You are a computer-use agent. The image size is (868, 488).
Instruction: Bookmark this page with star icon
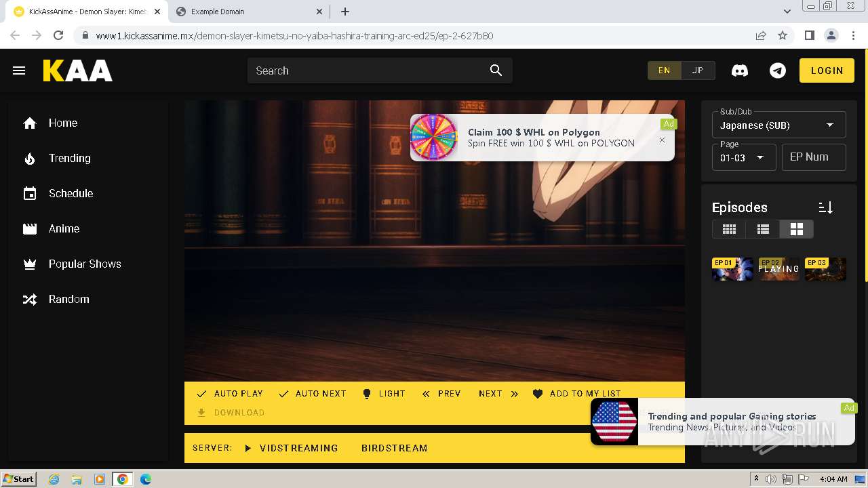783,35
